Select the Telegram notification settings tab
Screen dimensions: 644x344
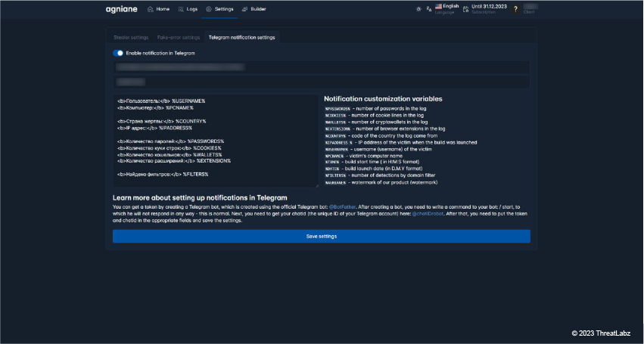pos(241,36)
